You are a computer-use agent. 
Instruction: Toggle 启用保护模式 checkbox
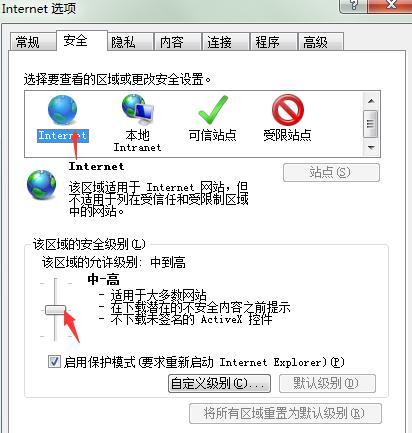click(x=54, y=361)
